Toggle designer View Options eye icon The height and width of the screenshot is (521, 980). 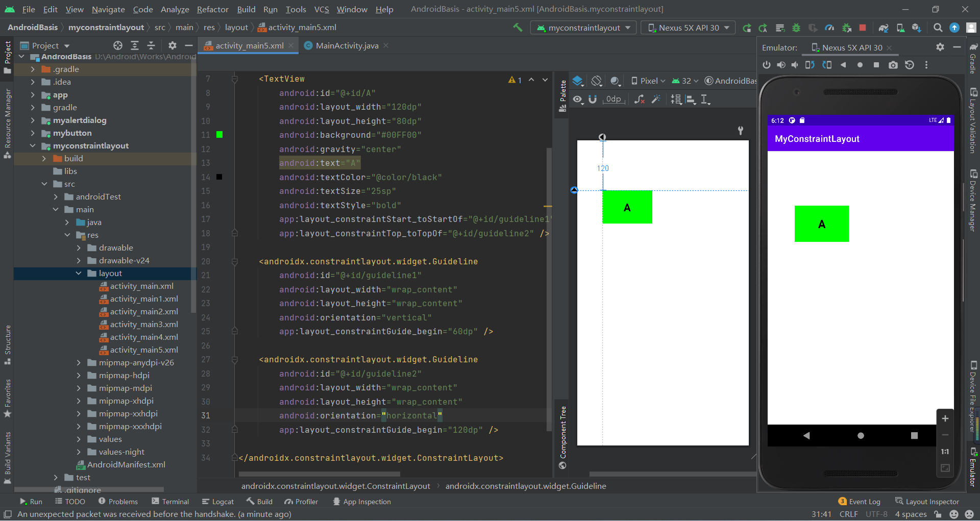click(577, 99)
